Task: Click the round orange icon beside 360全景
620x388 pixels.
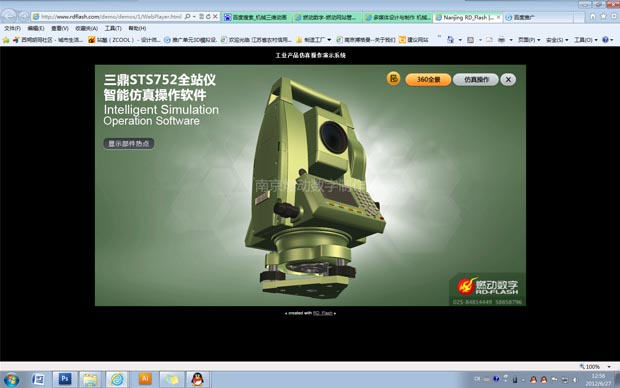Action: (x=393, y=79)
